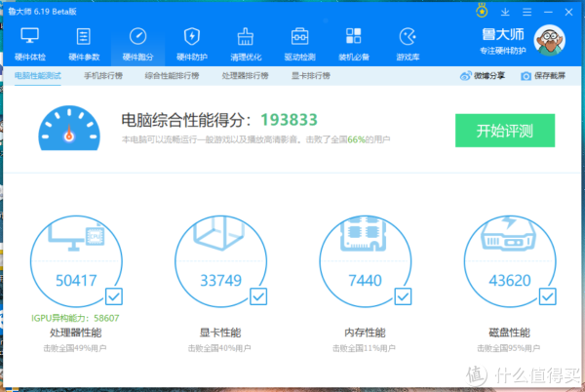Viewport: 585px width, 392px height.
Task: Click 击败全国95%用户 text
Action: [509, 348]
